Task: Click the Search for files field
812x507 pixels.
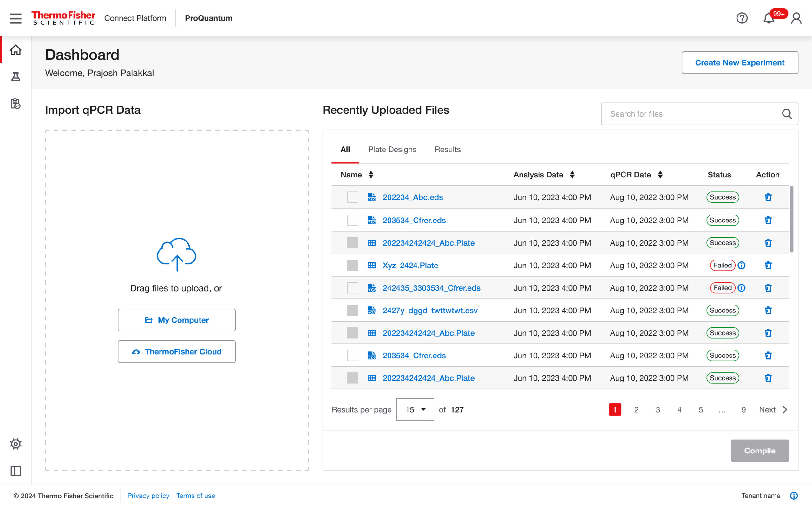Action: tap(691, 114)
